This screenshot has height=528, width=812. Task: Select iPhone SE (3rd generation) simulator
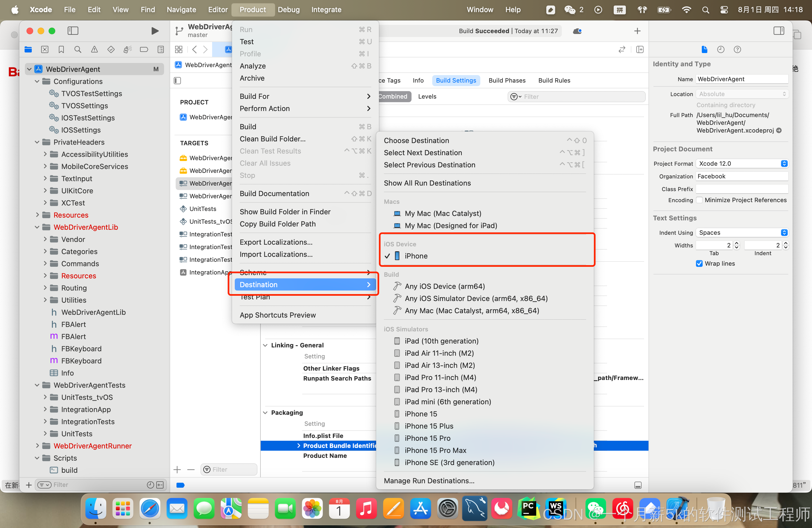(x=449, y=462)
